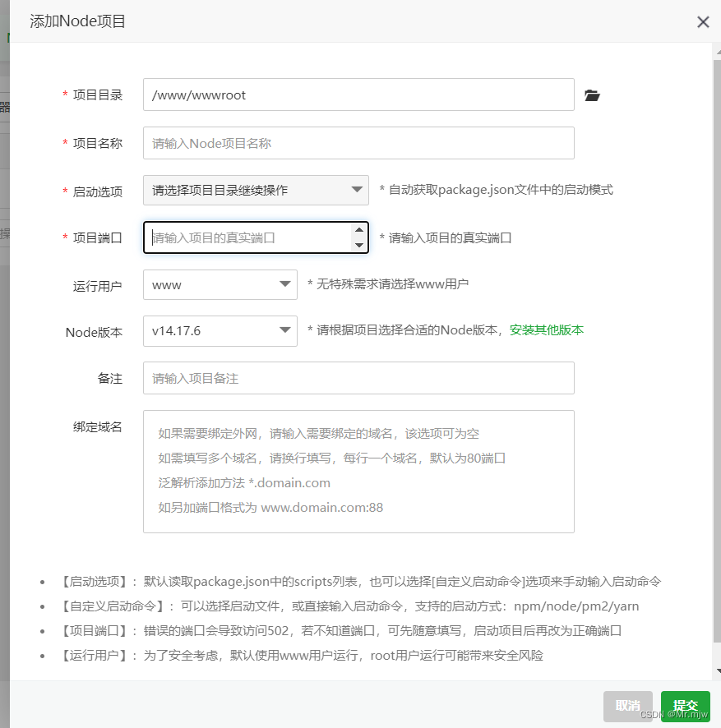This screenshot has width=721, height=728.
Task: Click the 【项目端口】 help note
Action: point(341,630)
